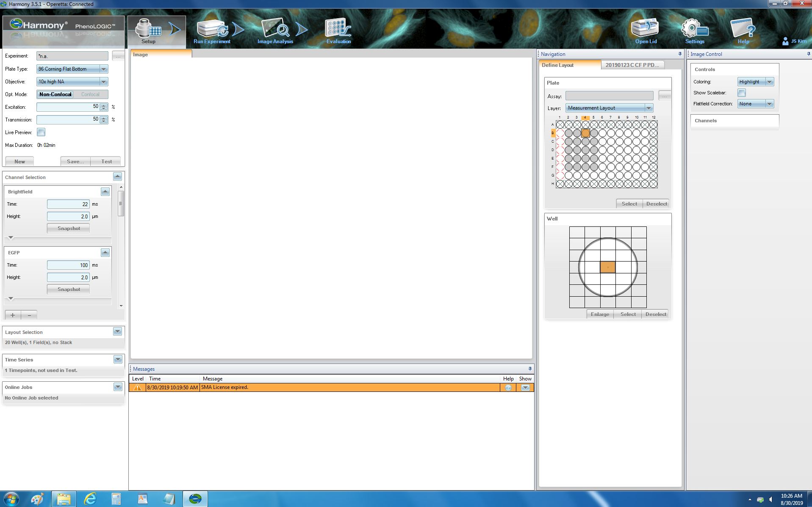Expand the Time Series section
Viewport: 812px width, 507px height.
[x=118, y=360]
